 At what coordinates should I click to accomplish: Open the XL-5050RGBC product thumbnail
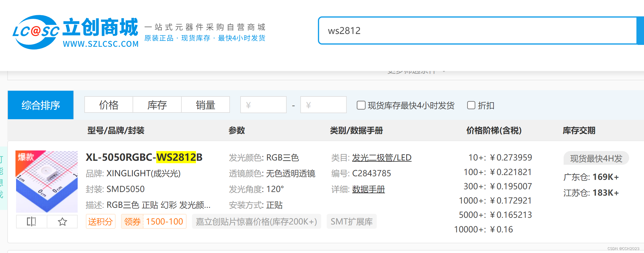point(47,181)
